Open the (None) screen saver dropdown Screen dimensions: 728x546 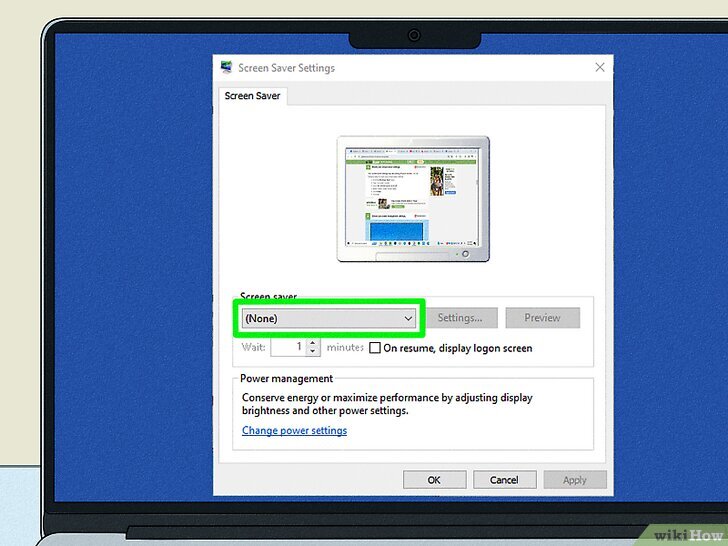tap(328, 318)
